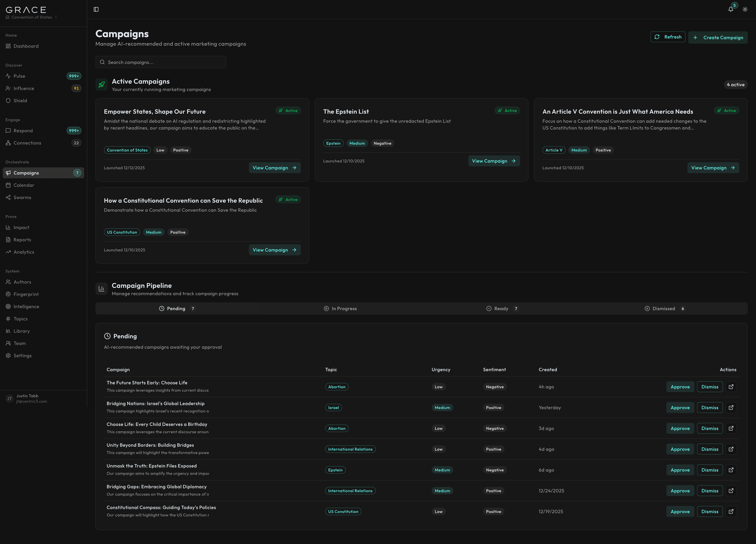Click into the campaign search field
Screen dimensions: 756x544
[161, 62]
